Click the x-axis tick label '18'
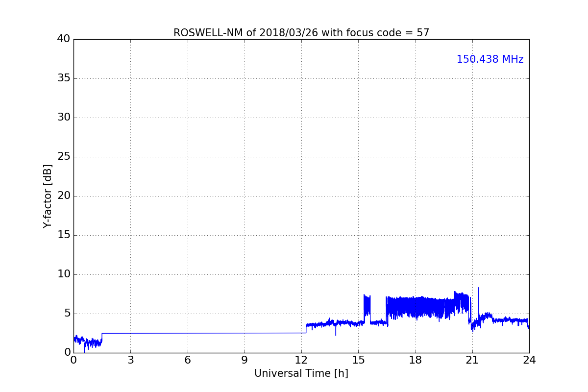The height and width of the screenshot is (392, 588). (x=416, y=360)
